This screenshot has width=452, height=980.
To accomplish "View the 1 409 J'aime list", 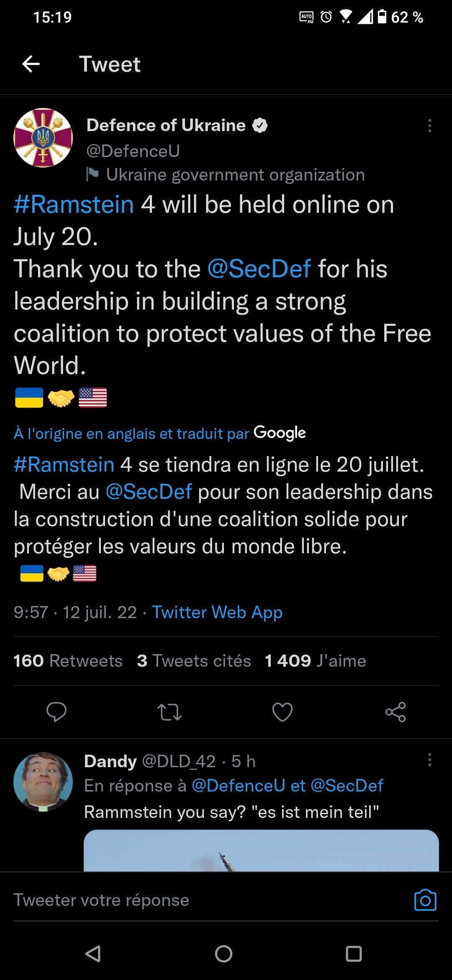I will click(315, 661).
